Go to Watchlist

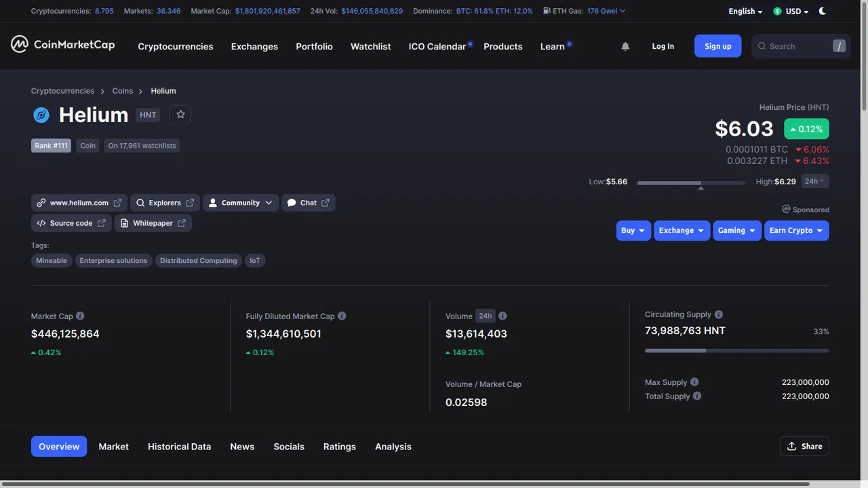point(370,46)
